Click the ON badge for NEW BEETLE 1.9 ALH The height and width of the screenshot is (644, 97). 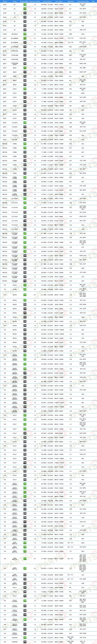pyautogui.click(x=25, y=575)
